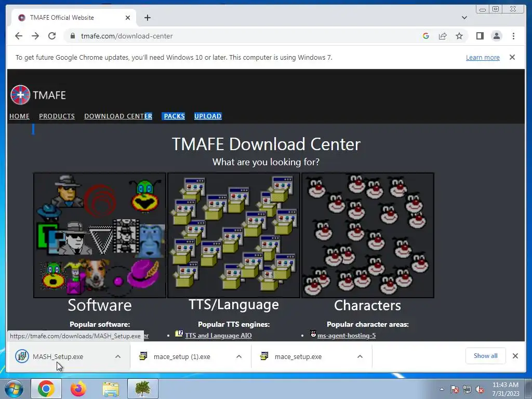Go to the HOME page

coord(19,116)
